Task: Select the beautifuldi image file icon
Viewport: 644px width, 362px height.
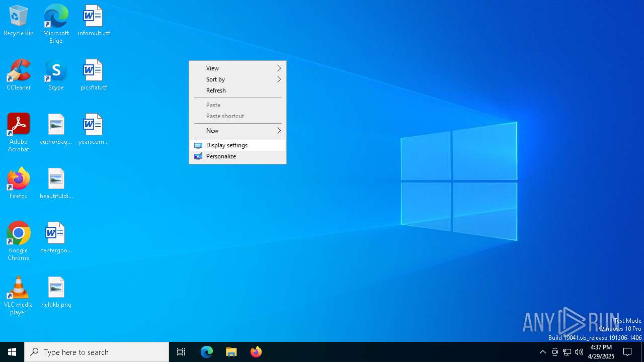Action: coord(56,184)
